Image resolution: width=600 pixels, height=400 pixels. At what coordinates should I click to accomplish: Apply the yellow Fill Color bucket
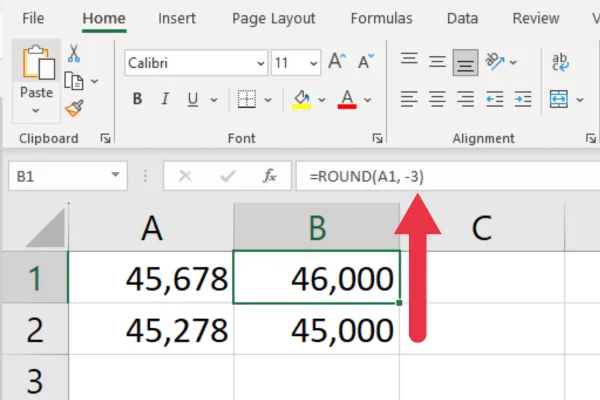[302, 100]
